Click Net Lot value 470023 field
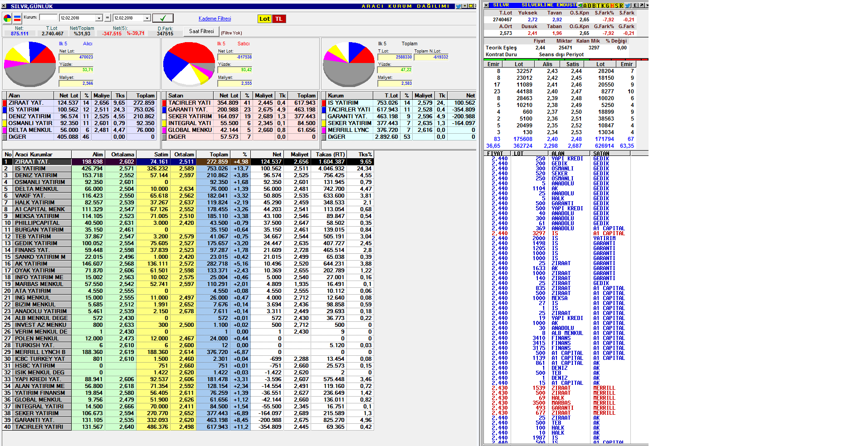Image resolution: width=868 pixels, height=446 pixels. coord(76,57)
